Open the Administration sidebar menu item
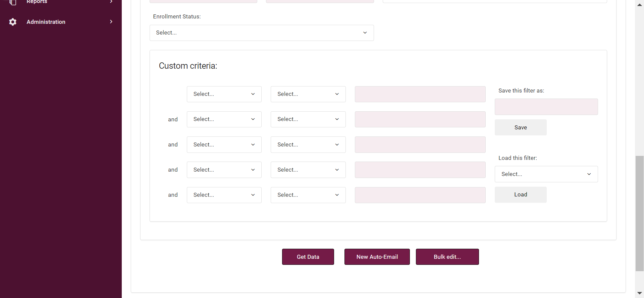This screenshot has height=298, width=644. 46,22
